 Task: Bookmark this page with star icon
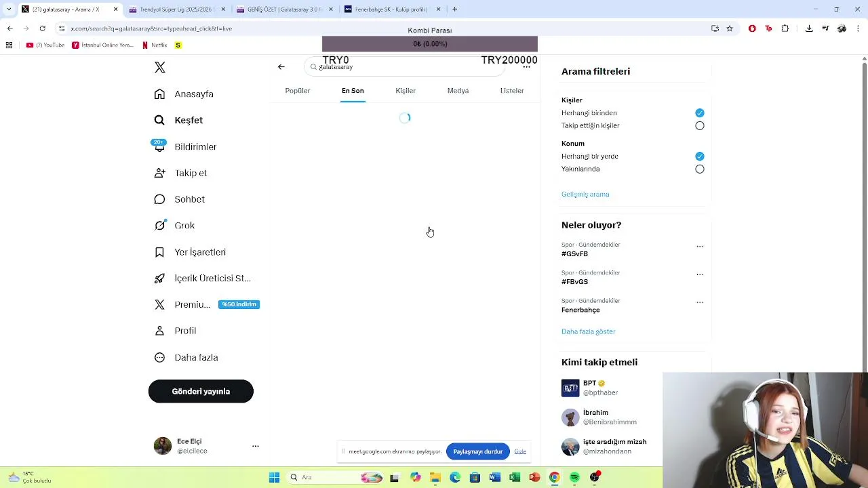coord(730,28)
